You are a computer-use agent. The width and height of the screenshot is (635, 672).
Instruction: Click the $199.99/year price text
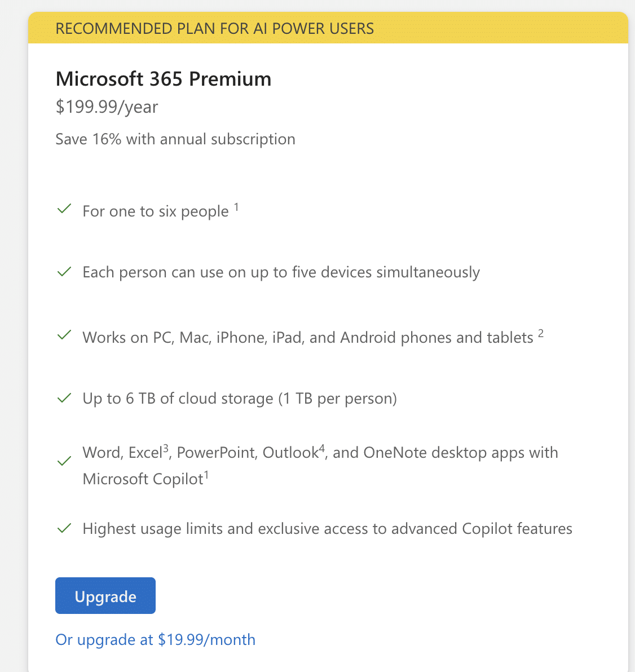pyautogui.click(x=107, y=107)
